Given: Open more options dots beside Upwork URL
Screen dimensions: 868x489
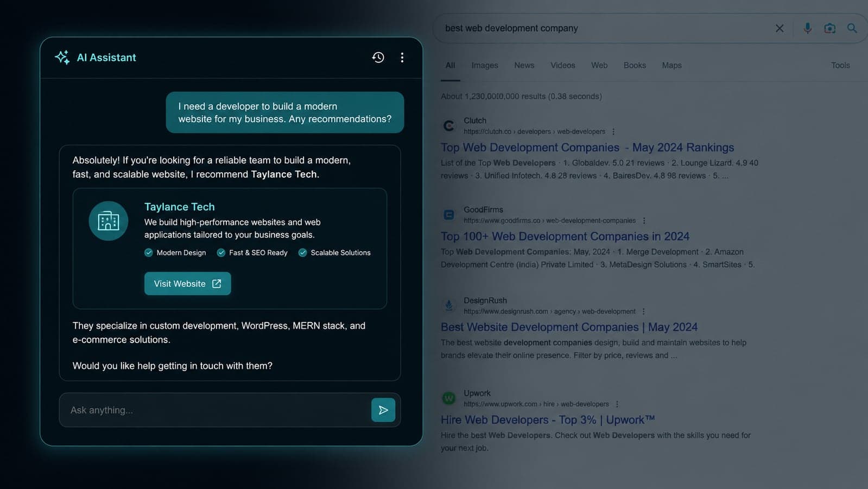Looking at the screenshot, I should click(617, 404).
